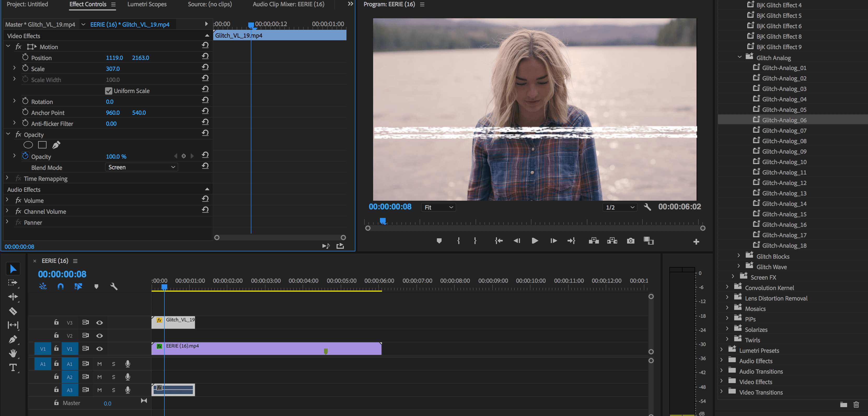Image resolution: width=868 pixels, height=416 pixels.
Task: Open the Fit zoom level dropdown
Action: 438,207
